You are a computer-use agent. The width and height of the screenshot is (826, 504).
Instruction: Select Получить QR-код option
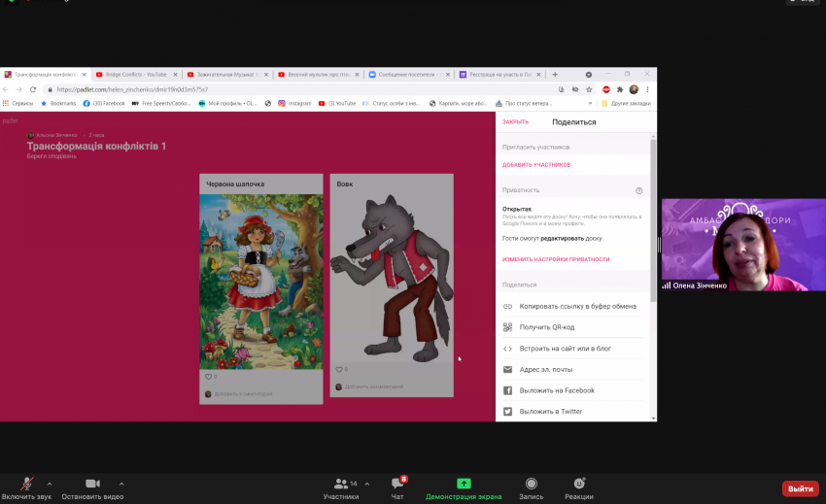[572, 327]
